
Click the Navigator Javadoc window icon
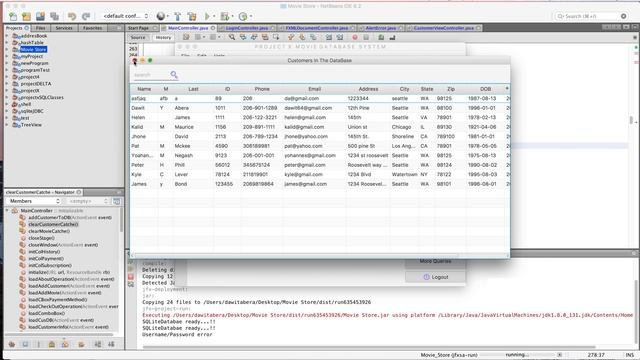click(x=116, y=201)
